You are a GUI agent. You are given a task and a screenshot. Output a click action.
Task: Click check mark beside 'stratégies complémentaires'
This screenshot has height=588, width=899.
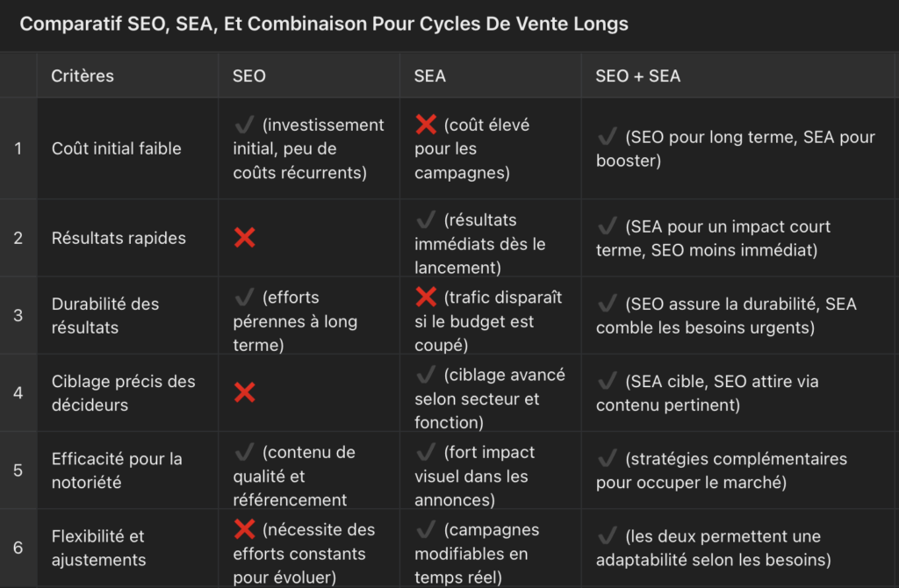[x=607, y=459]
